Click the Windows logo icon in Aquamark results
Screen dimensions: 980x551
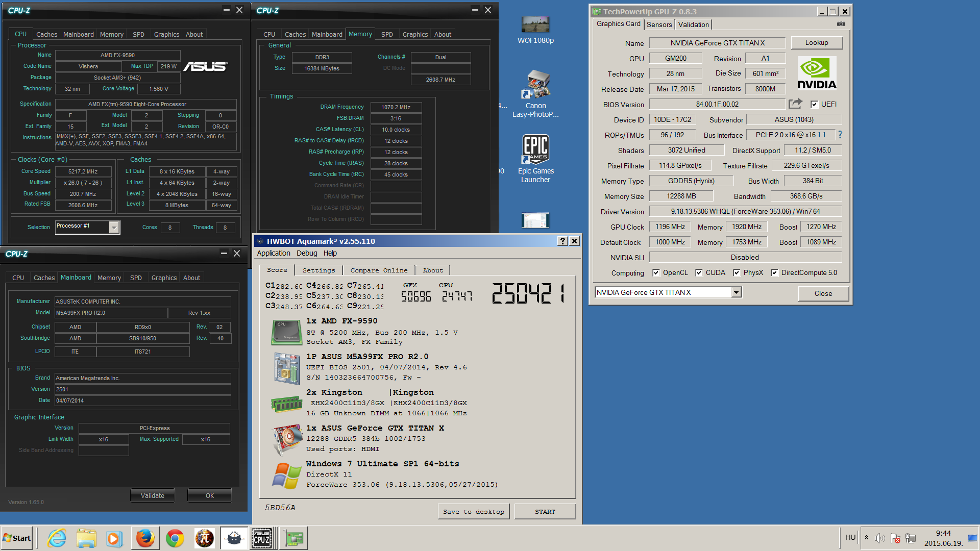coord(286,475)
